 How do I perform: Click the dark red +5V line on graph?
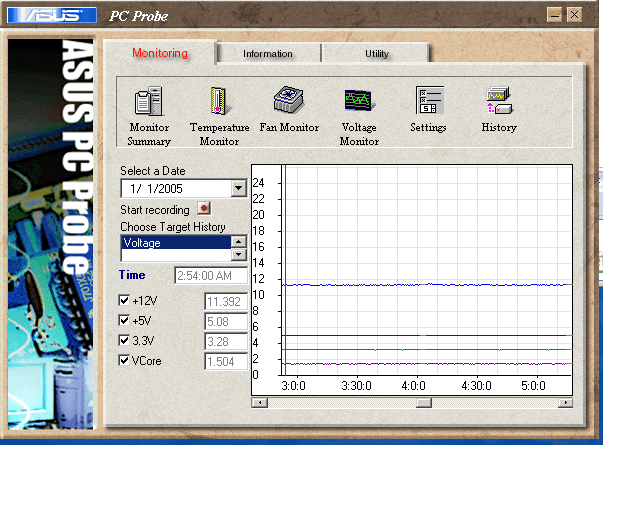[x=424, y=336]
